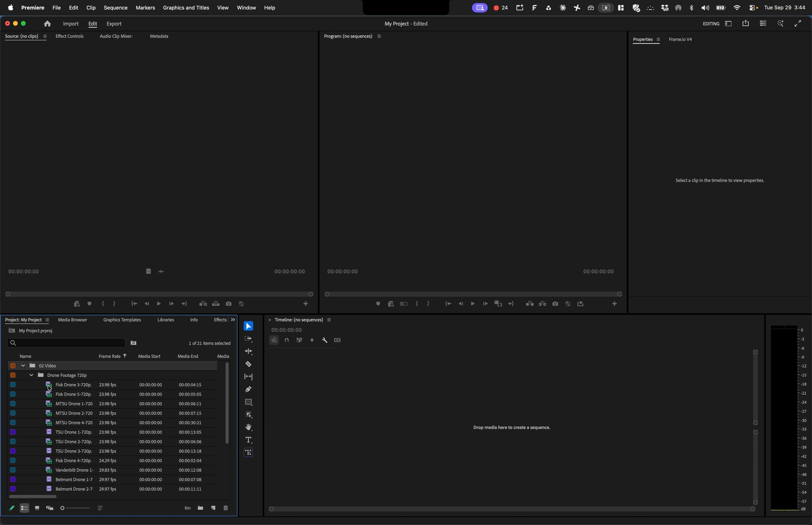The image size is (812, 525).
Task: Sort by Frame Rate column header
Action: click(x=110, y=356)
